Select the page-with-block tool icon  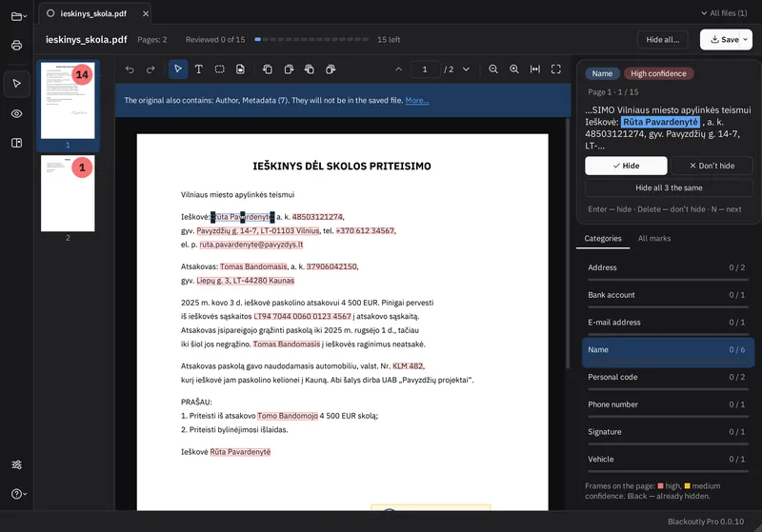click(241, 69)
